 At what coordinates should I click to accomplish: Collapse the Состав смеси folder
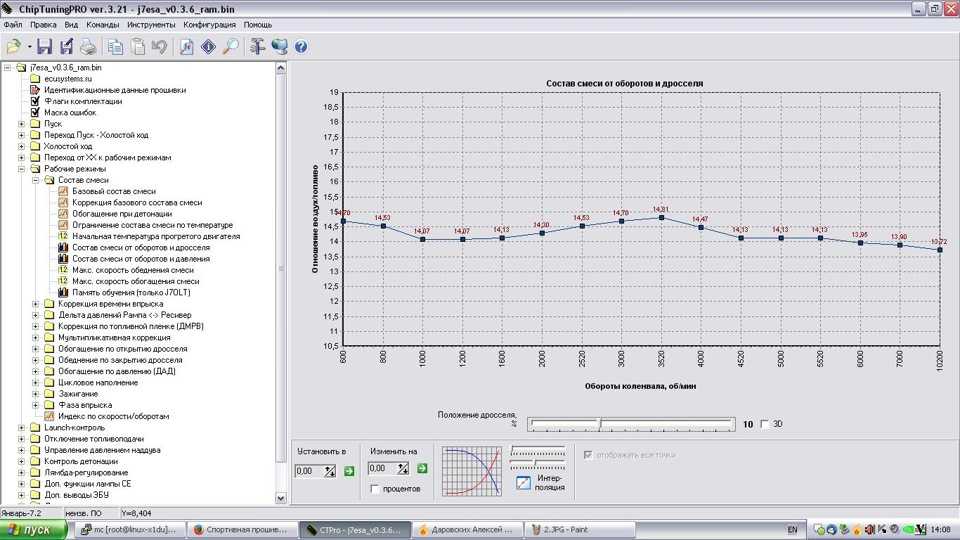pyautogui.click(x=36, y=180)
